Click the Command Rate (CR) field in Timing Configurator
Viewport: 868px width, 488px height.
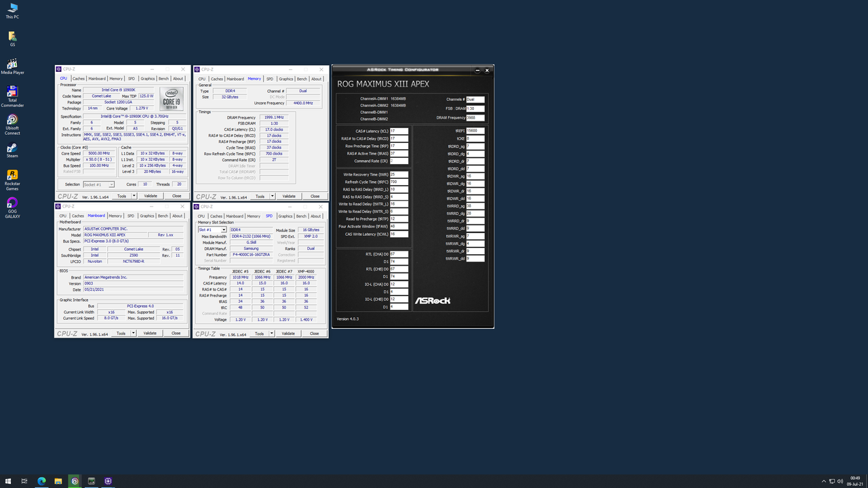coord(399,161)
